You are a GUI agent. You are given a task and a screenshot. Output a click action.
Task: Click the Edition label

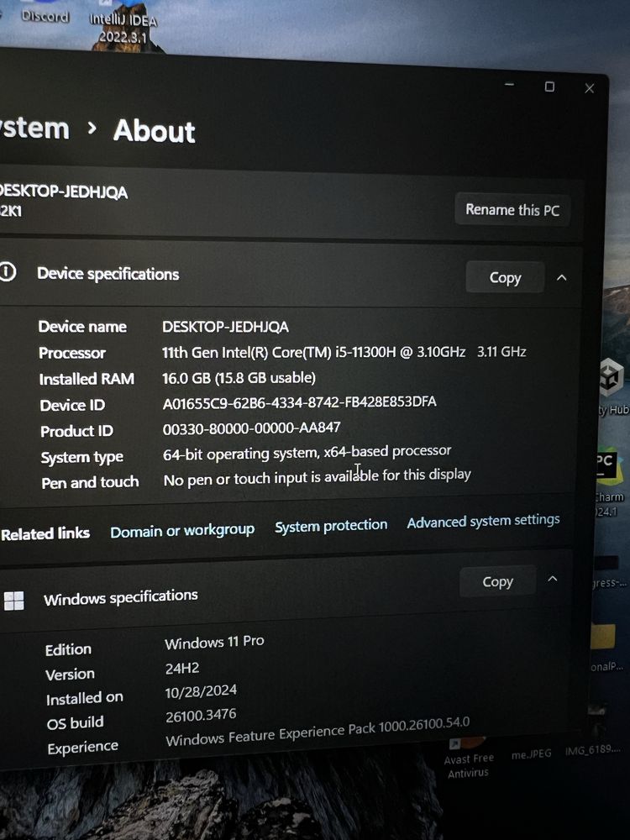point(68,650)
